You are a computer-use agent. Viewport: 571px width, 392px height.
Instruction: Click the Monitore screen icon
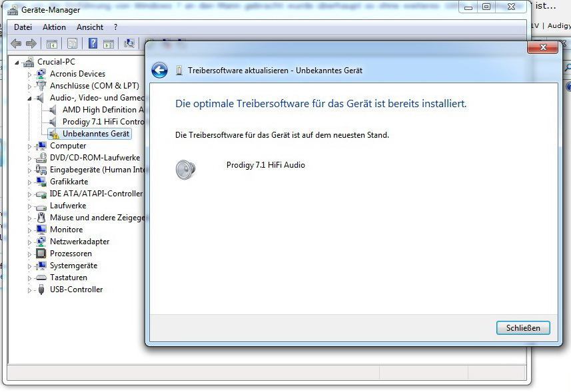(41, 230)
